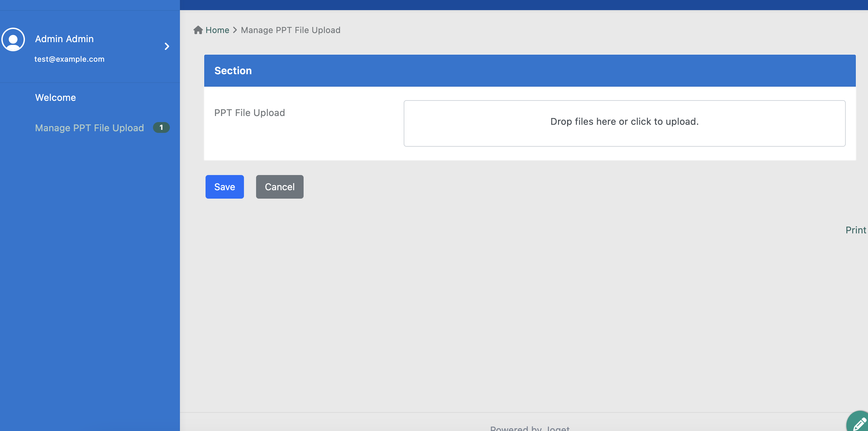Expand the Admin Admin profile chevron
Image resolution: width=868 pixels, height=431 pixels.
click(167, 46)
